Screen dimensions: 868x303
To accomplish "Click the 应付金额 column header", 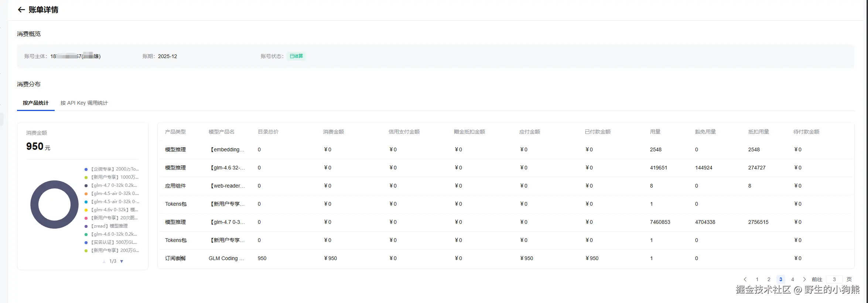I will (x=530, y=132).
